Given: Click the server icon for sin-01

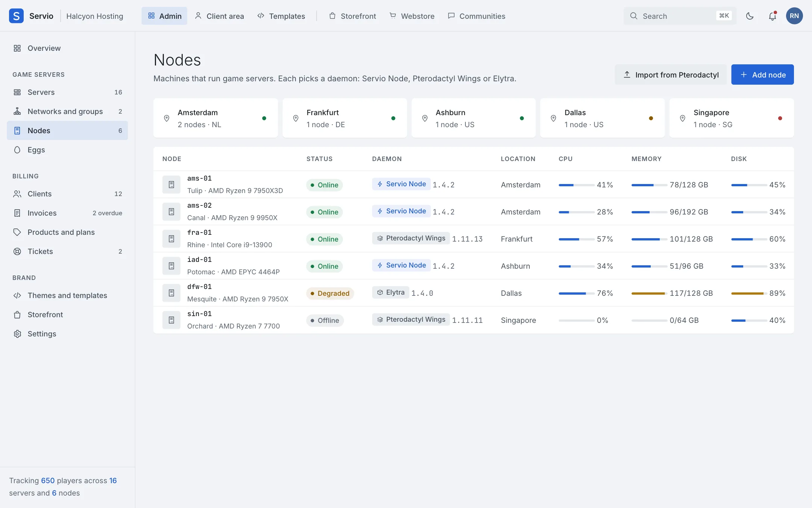Looking at the screenshot, I should (x=171, y=320).
